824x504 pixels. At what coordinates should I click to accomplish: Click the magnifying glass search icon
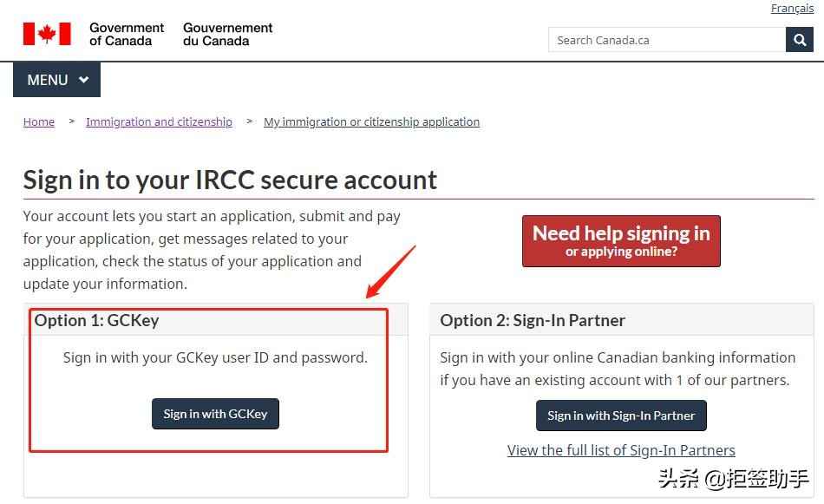[799, 40]
